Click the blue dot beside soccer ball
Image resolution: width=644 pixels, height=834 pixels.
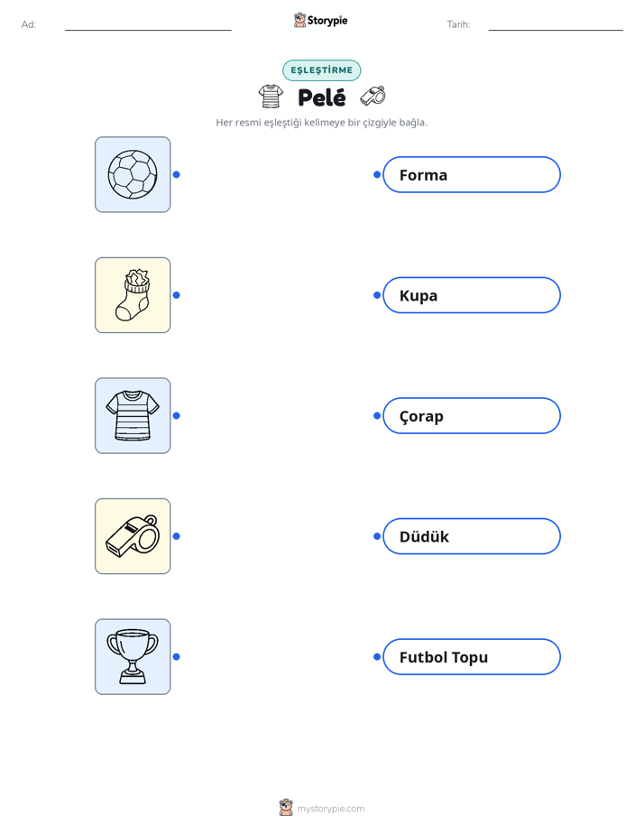click(177, 174)
